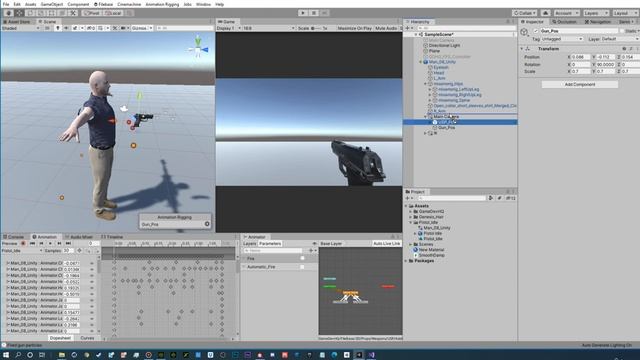Viewport: 640px width, 360px height.
Task: Switch to the Console tab
Action: pyautogui.click(x=14, y=237)
